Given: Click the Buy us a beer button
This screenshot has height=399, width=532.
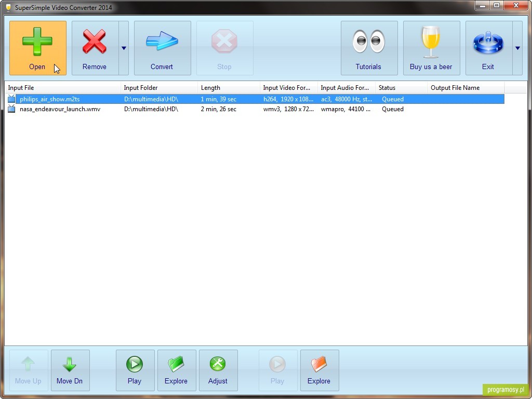Looking at the screenshot, I should (x=432, y=48).
